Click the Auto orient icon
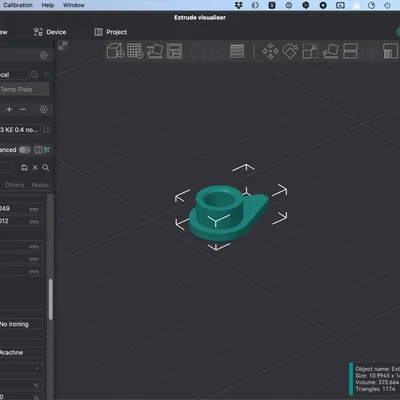Viewport: 400px width, 400px height. pos(155,51)
